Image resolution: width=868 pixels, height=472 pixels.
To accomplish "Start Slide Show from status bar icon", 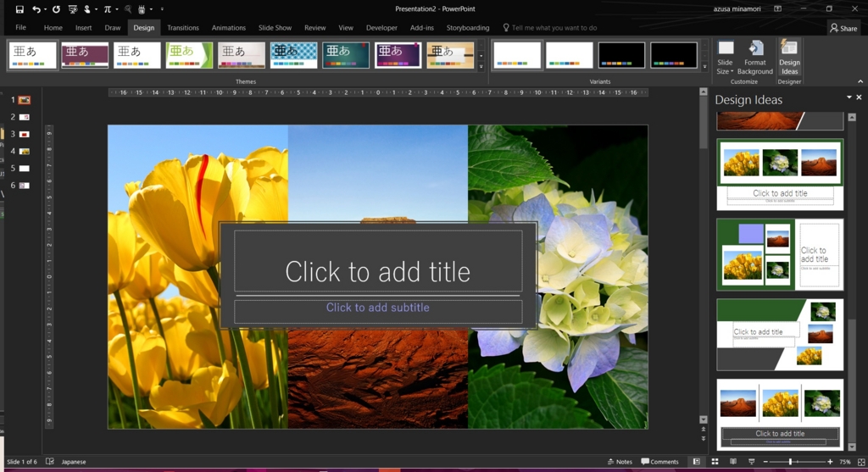I will coord(751,462).
